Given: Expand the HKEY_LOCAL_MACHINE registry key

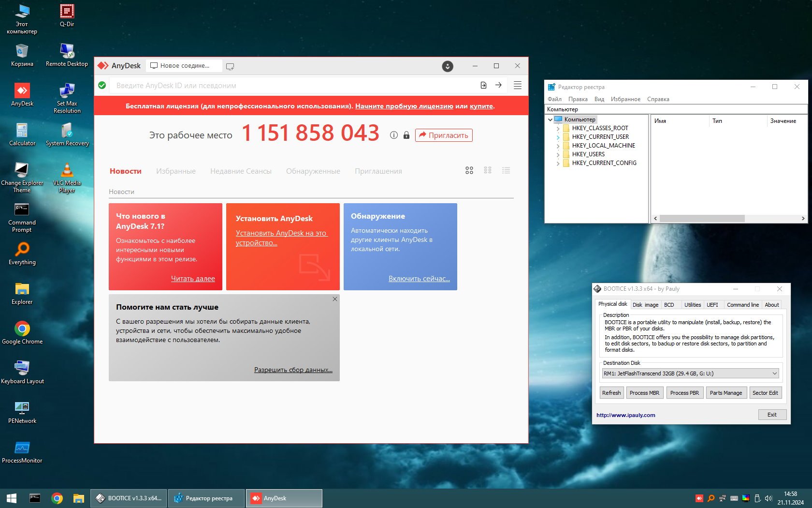Looking at the screenshot, I should pos(558,146).
